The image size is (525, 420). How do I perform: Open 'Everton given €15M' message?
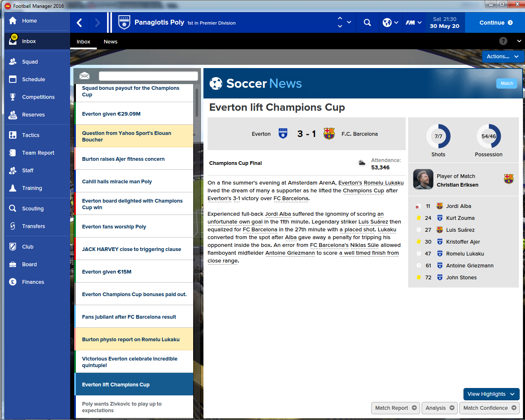[x=134, y=272]
